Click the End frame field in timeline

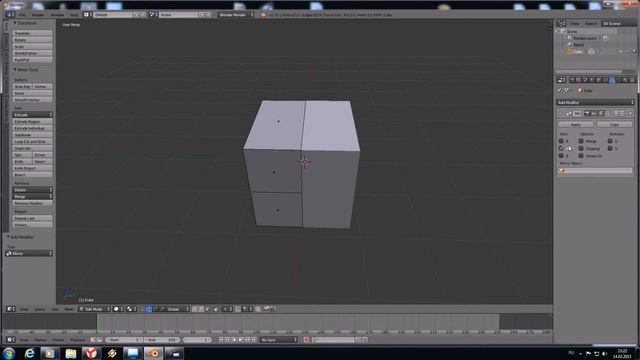tap(162, 340)
